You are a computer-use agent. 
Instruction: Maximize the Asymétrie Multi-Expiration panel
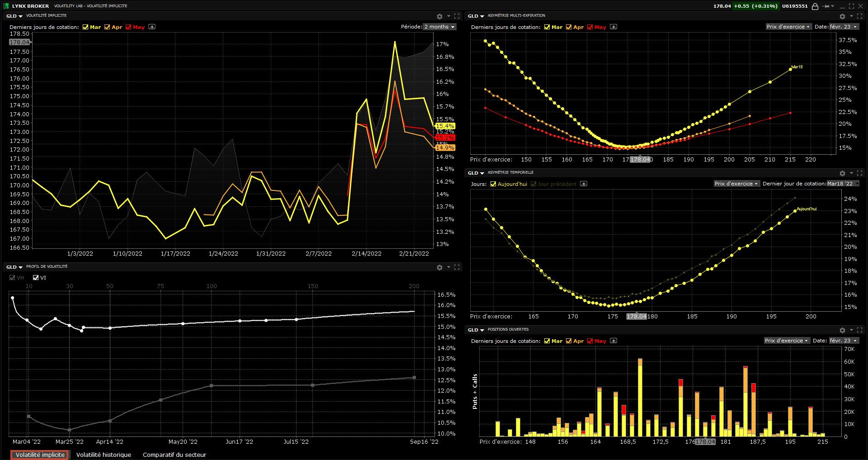click(859, 16)
